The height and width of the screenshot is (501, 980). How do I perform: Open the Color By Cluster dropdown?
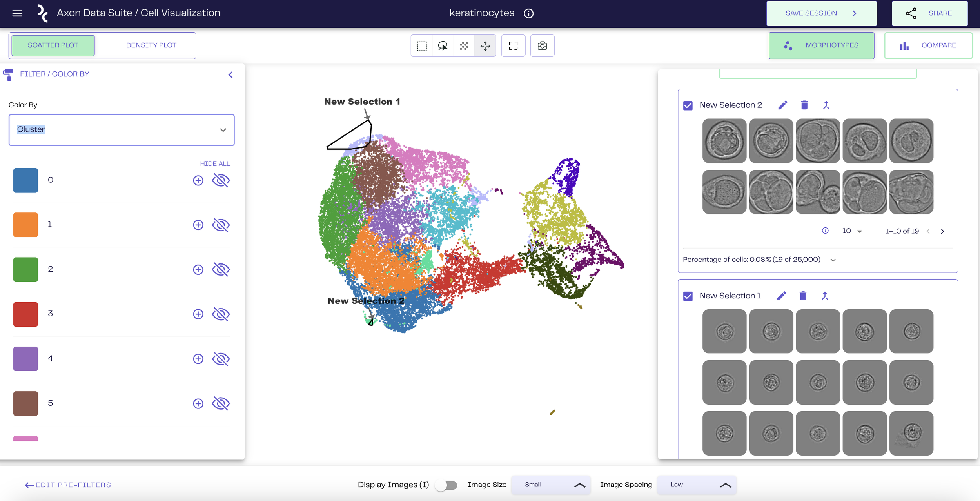pyautogui.click(x=122, y=130)
